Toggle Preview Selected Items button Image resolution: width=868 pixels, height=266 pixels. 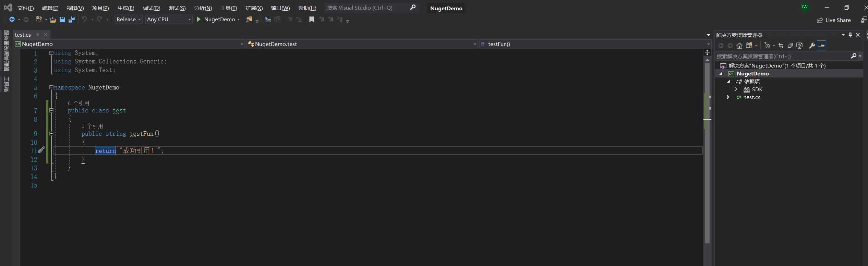(x=822, y=45)
